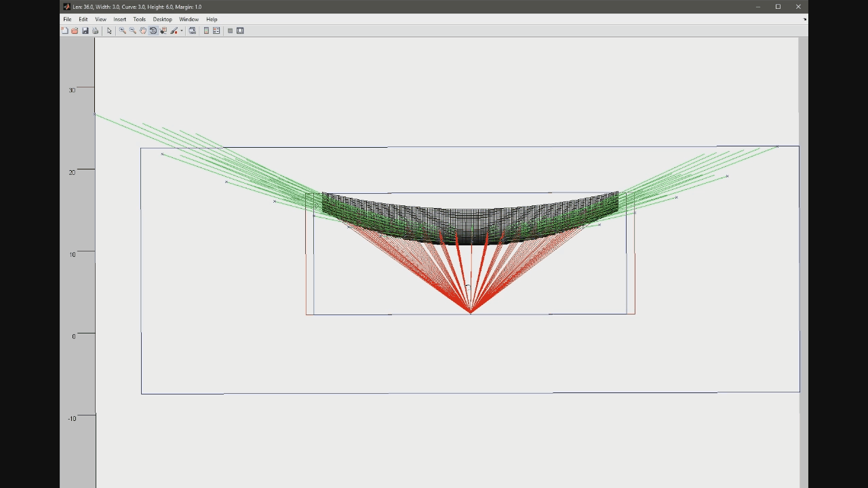The width and height of the screenshot is (868, 488).
Task: Print the figure with the printer icon
Action: click(95, 30)
